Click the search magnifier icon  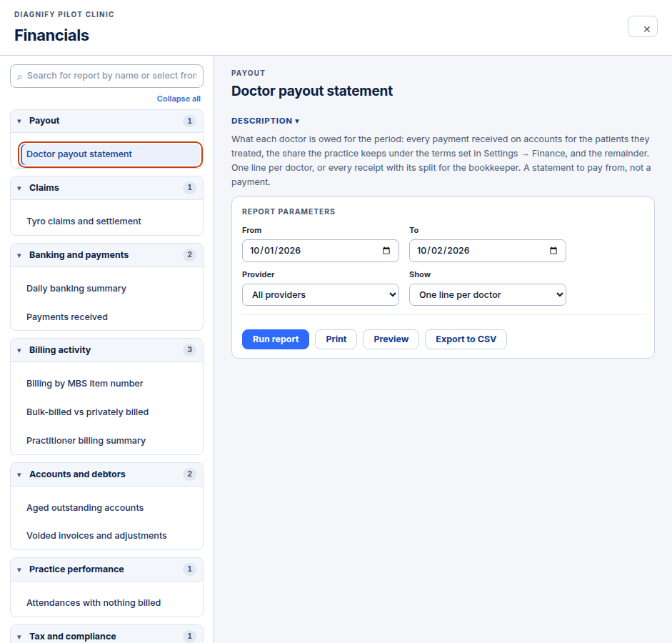[19, 76]
